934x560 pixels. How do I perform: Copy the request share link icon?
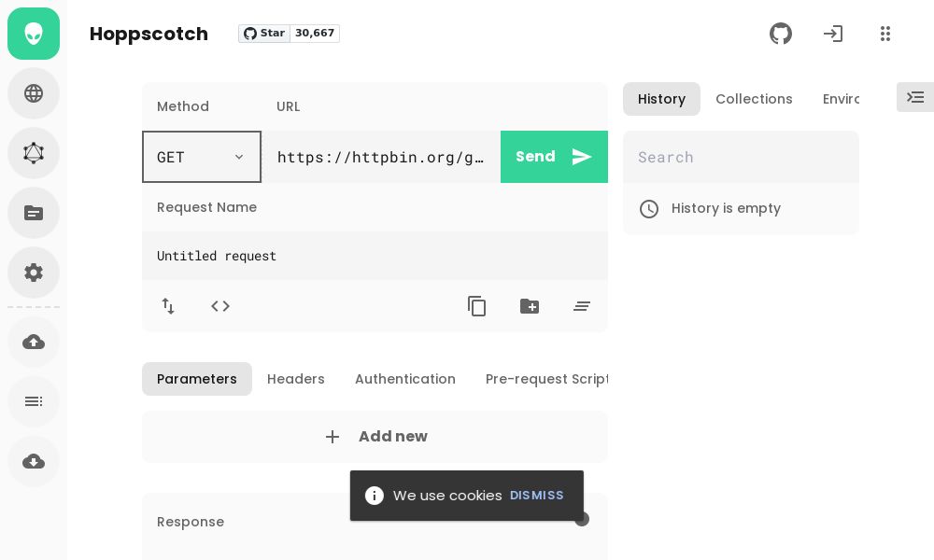click(x=477, y=306)
